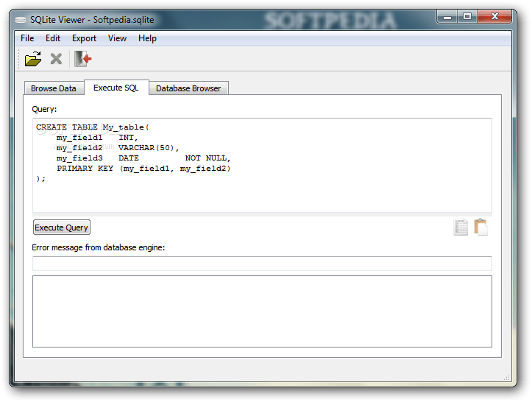
Task: Click the exit door toolbar icon
Action: click(x=83, y=59)
